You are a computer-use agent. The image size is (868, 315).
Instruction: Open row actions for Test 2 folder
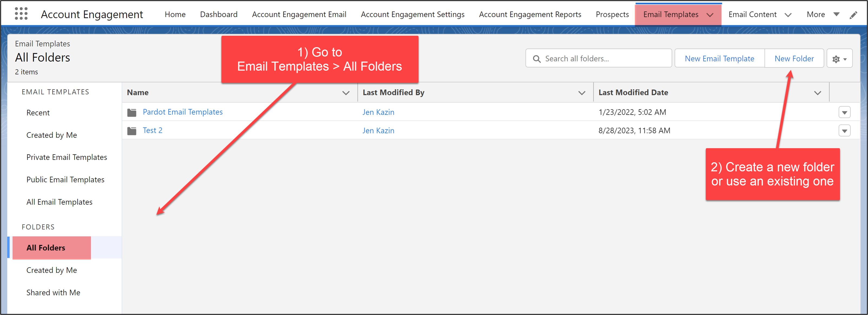[x=844, y=131]
